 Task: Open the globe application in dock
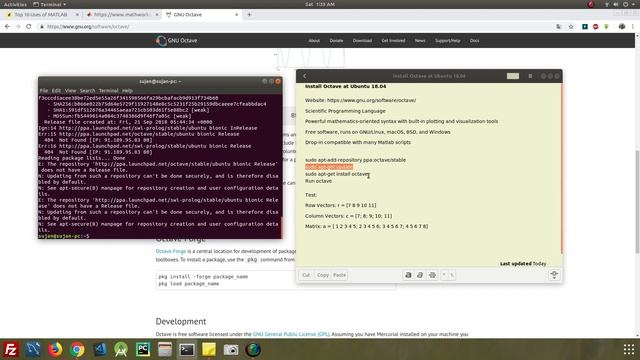pyautogui.click(x=253, y=350)
